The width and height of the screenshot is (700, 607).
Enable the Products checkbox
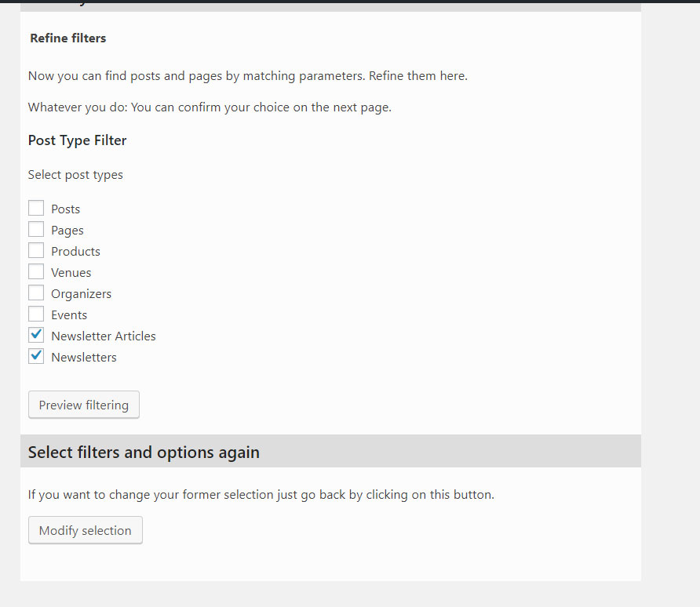[x=36, y=250]
